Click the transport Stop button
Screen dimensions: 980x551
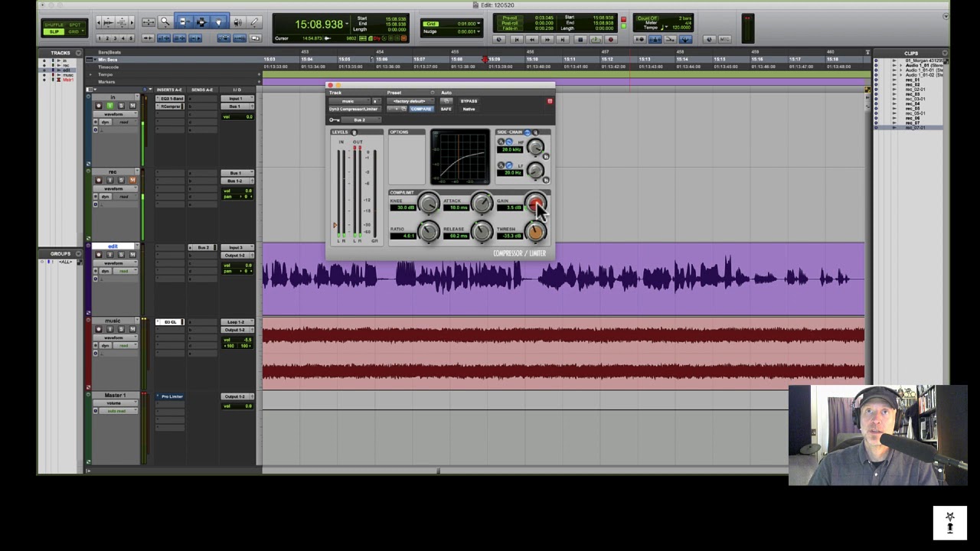tap(580, 40)
